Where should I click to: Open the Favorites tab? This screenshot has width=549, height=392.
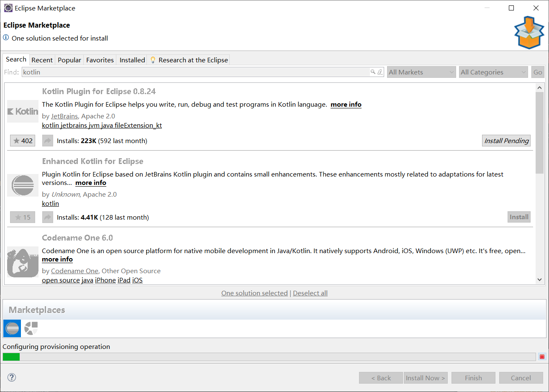click(x=100, y=60)
